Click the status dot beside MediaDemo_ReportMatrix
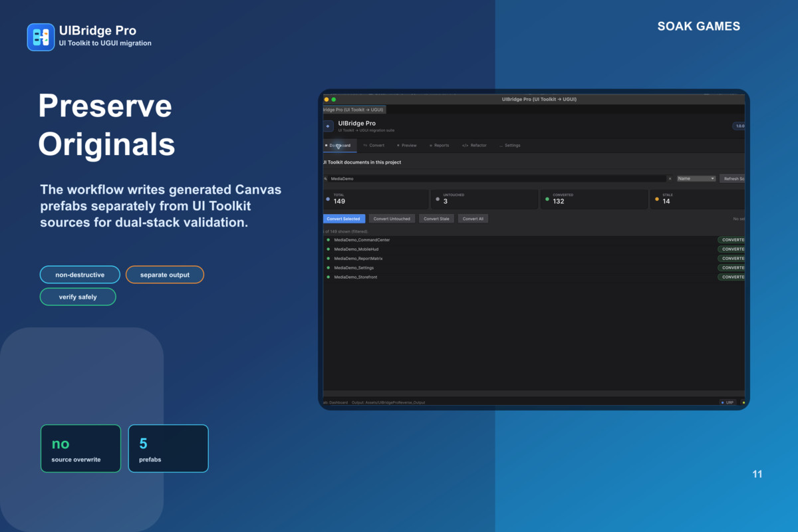Image resolution: width=798 pixels, height=532 pixels. [328, 259]
